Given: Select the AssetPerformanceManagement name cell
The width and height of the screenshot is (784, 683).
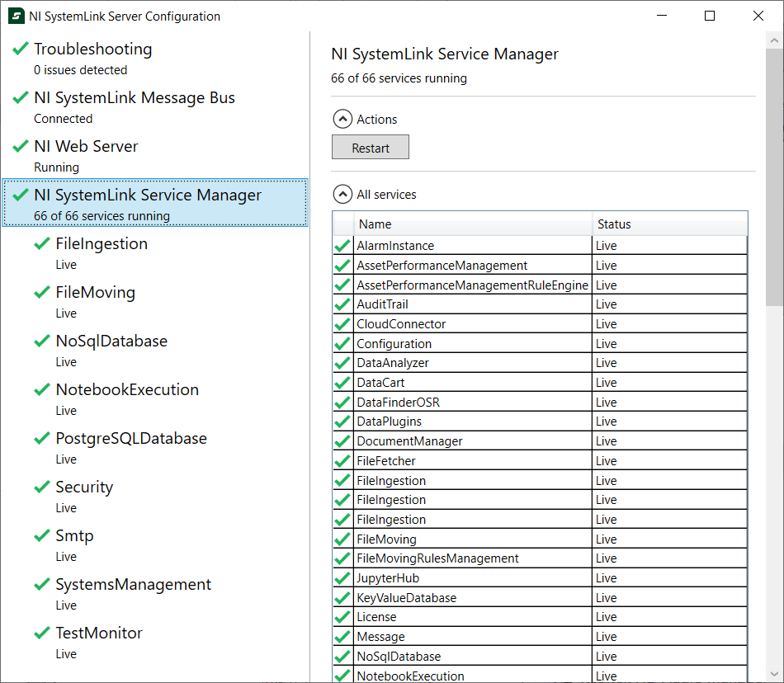Looking at the screenshot, I should [473, 266].
